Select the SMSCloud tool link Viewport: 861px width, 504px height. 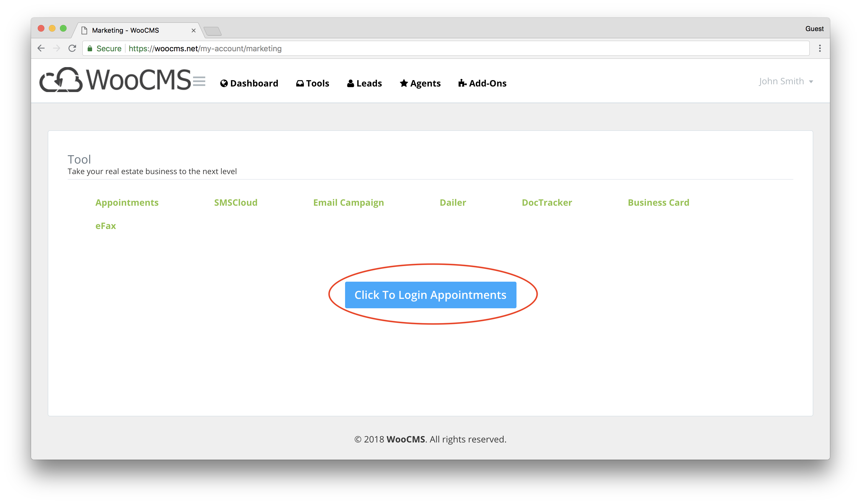[236, 202]
